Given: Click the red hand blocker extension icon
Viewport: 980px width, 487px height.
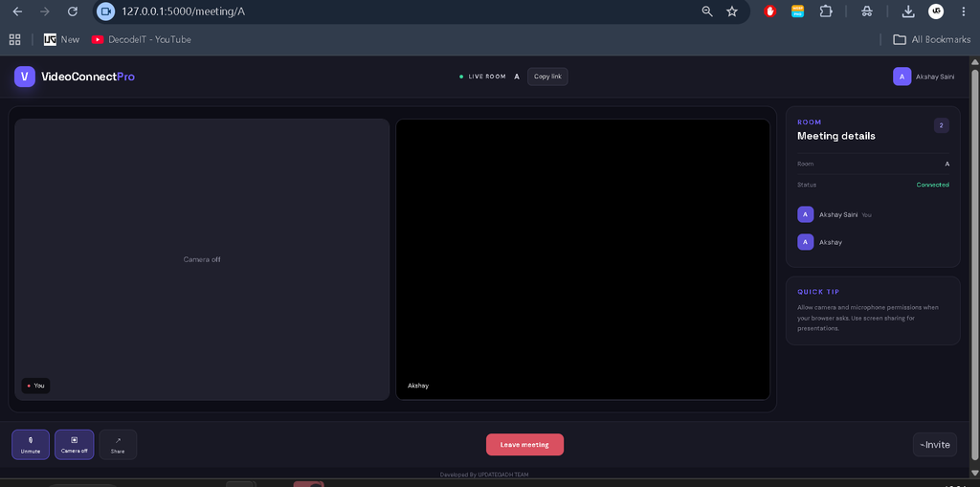Looking at the screenshot, I should [x=770, y=11].
